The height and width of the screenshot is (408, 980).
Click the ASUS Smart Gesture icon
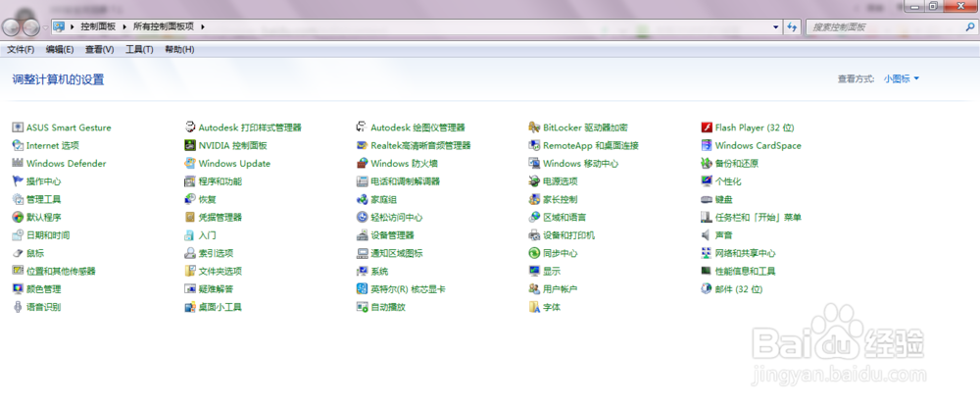pos(18,127)
